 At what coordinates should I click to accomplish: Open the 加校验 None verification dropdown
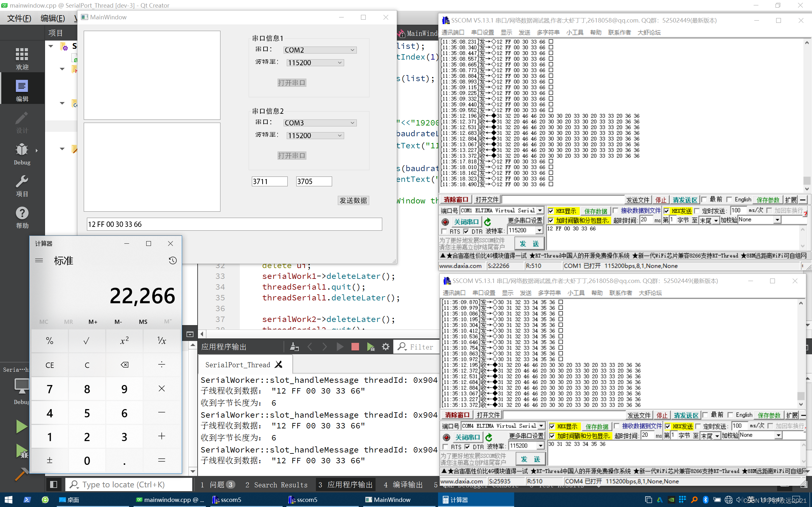click(778, 220)
